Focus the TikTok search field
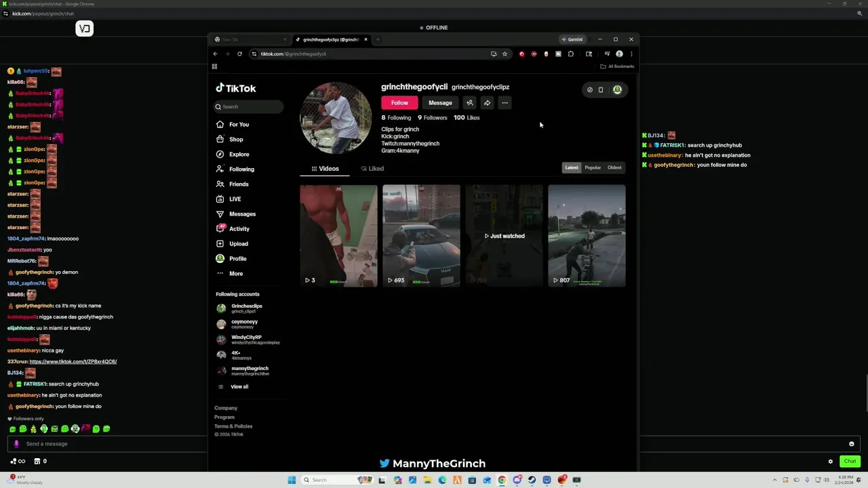The image size is (868, 488). click(248, 106)
